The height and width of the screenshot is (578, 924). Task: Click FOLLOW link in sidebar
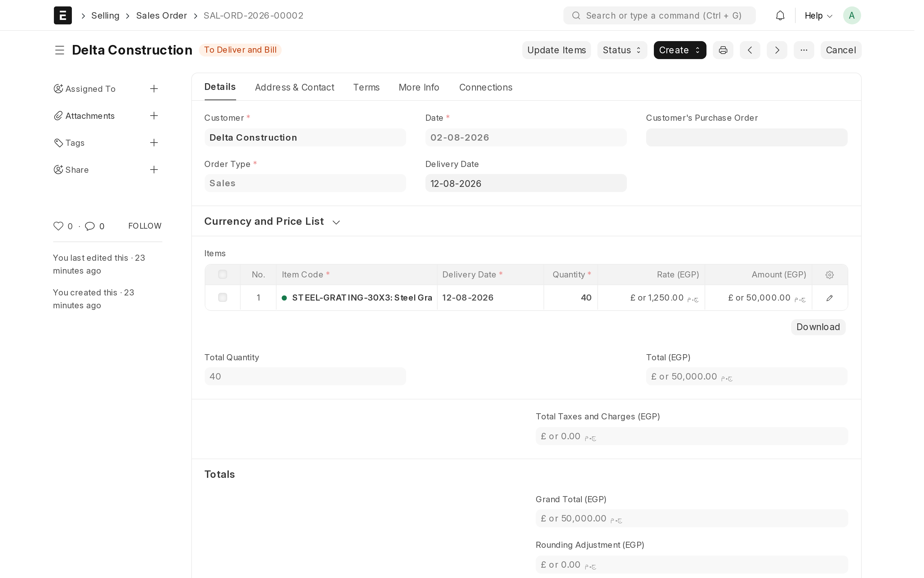(144, 226)
